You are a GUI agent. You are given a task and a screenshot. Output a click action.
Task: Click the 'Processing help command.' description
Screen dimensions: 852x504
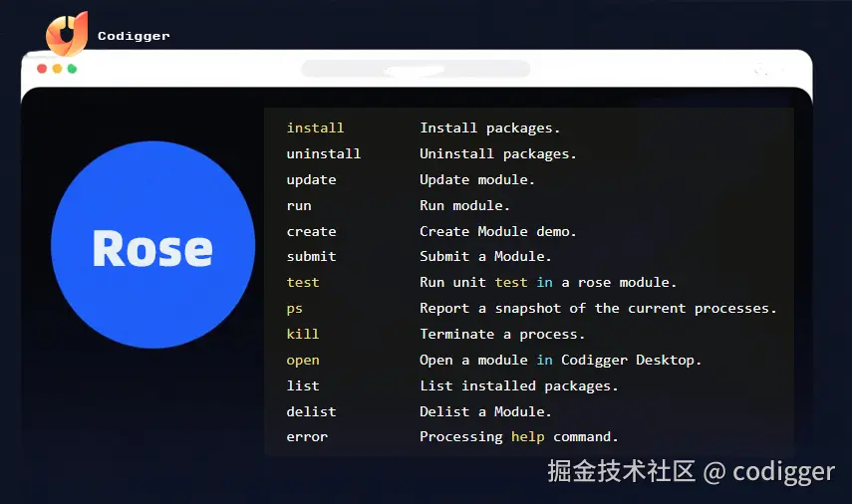(x=519, y=437)
